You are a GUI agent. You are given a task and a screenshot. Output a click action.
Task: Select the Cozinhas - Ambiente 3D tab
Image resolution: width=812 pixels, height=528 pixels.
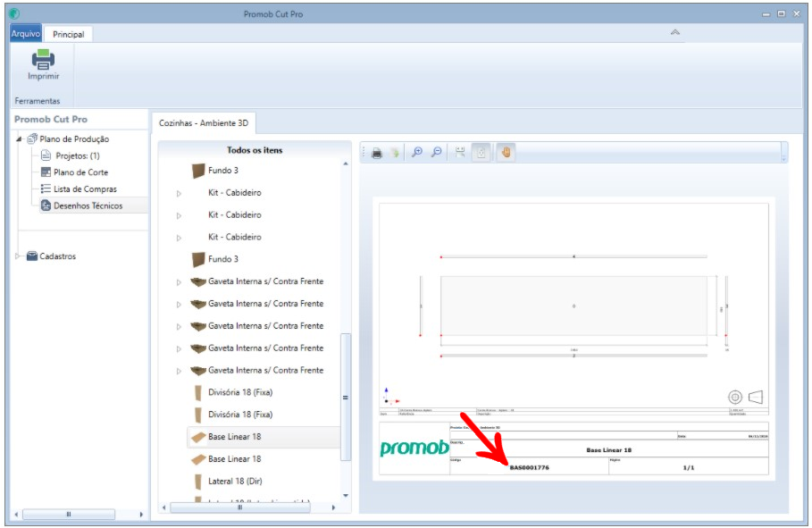pyautogui.click(x=204, y=123)
